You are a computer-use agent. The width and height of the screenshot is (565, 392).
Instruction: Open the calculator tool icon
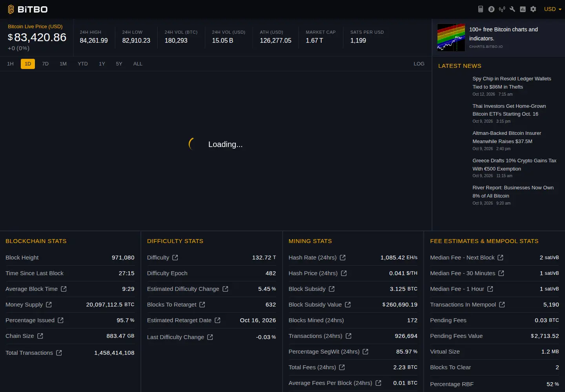pos(481,9)
